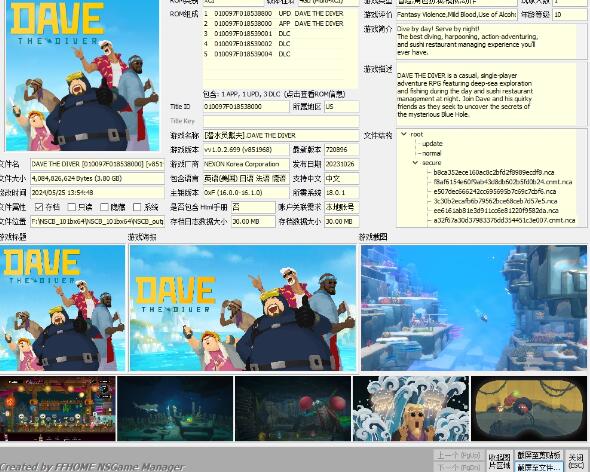Screen dimensions: 590x472
Task: Toggle the 系统 (system) attribute checkbox
Action: click(137, 207)
